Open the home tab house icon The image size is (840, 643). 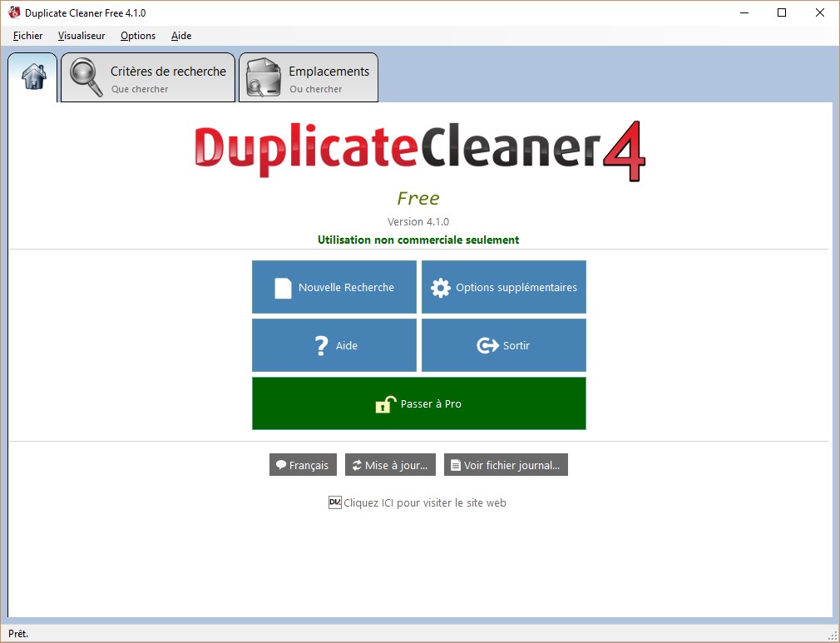point(33,77)
